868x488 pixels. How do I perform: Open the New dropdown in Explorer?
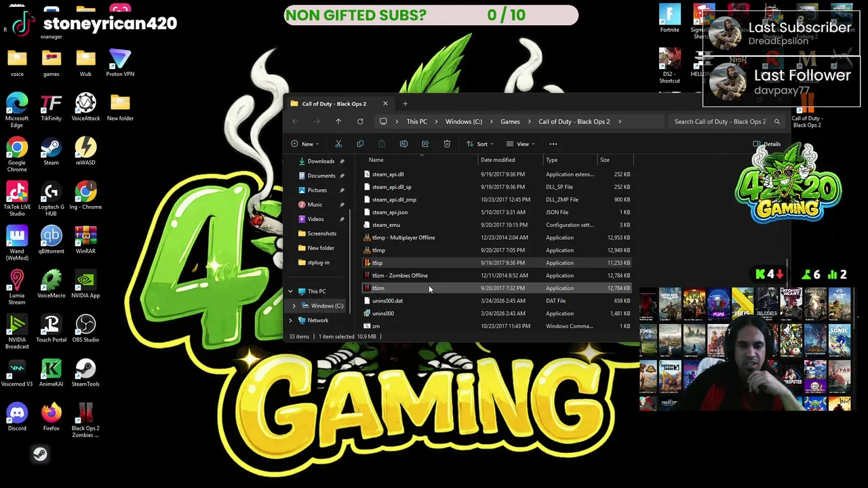point(304,144)
